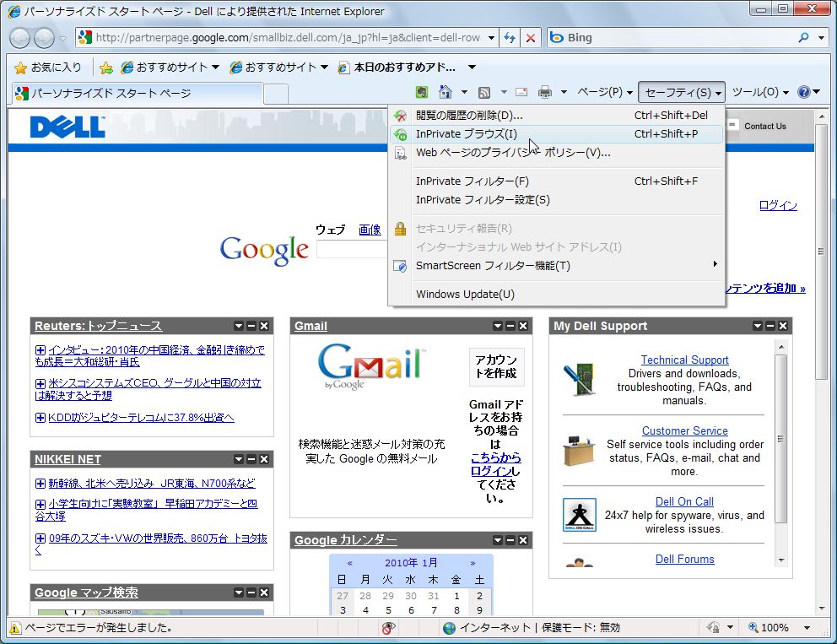
Task: Click the Home page icon
Action: pyautogui.click(x=445, y=92)
